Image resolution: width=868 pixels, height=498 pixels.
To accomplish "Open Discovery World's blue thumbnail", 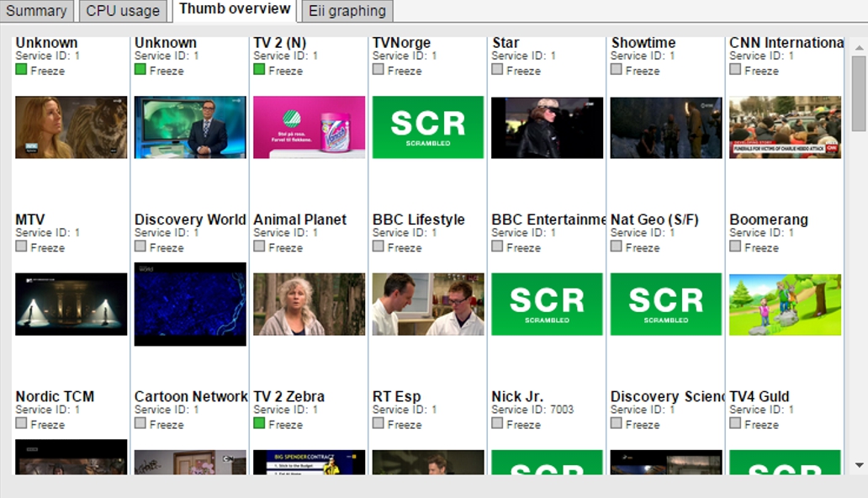I will [190, 305].
